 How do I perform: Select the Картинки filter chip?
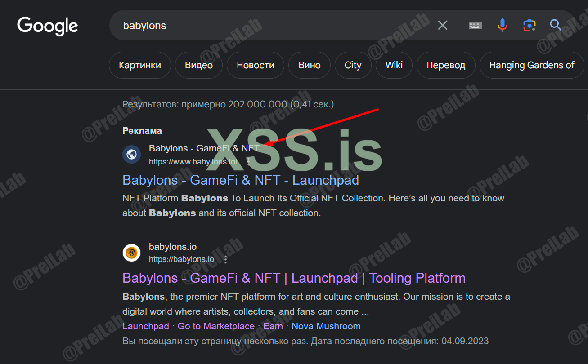140,65
